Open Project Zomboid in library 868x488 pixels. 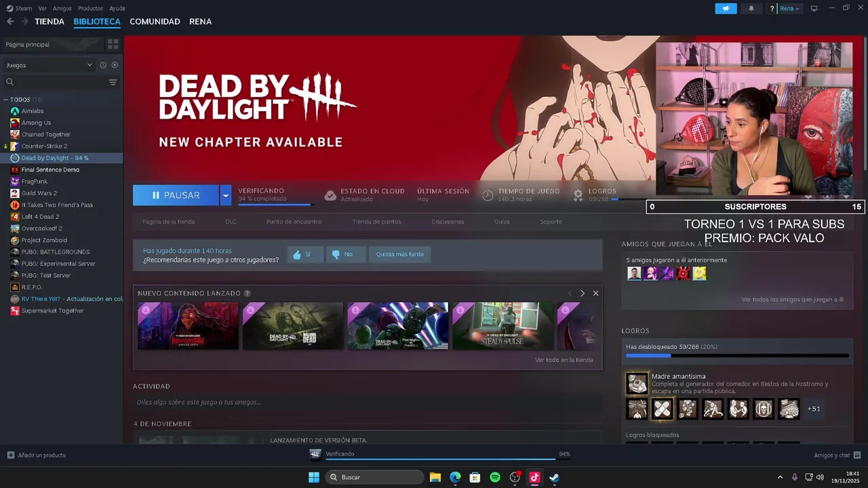click(44, 240)
